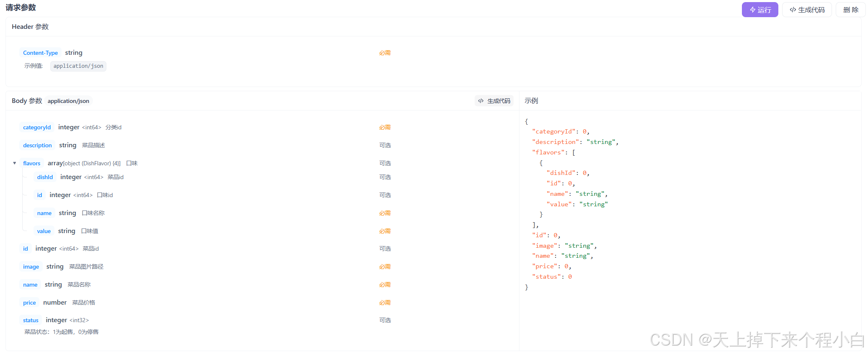Click the top-level name parameter labeled 菜品名称
This screenshot has height=354, width=868.
click(x=30, y=285)
